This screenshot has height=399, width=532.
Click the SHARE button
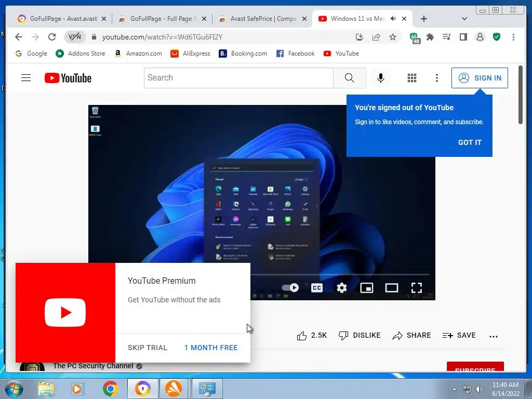(411, 336)
